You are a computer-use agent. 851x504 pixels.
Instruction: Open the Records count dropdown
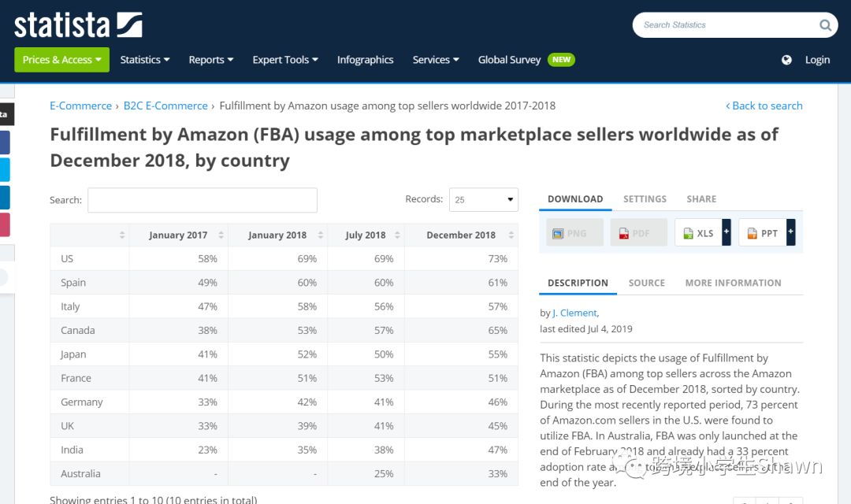483,200
